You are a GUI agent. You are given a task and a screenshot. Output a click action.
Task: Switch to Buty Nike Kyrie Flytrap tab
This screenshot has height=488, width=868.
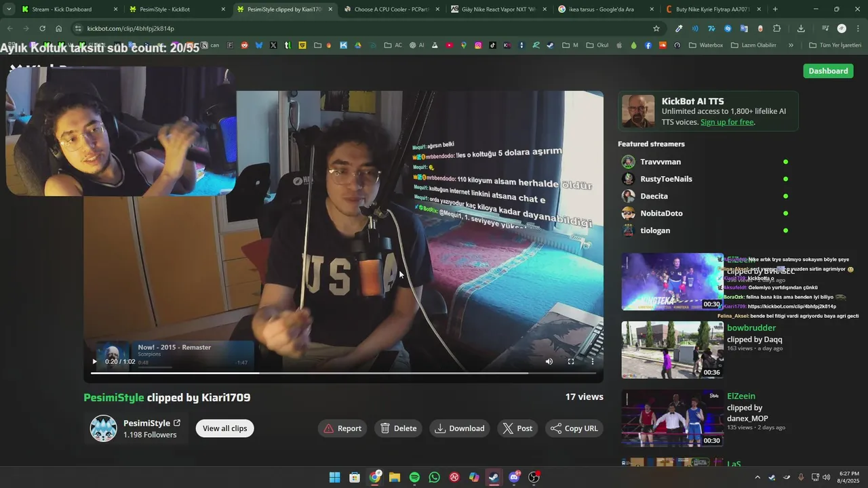713,9
